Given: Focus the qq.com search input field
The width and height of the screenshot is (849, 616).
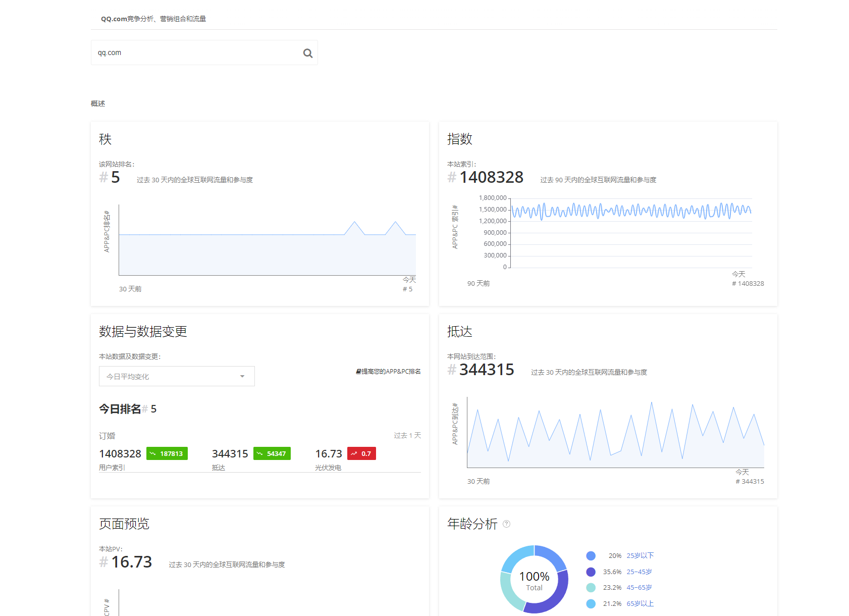Looking at the screenshot, I should tap(197, 53).
